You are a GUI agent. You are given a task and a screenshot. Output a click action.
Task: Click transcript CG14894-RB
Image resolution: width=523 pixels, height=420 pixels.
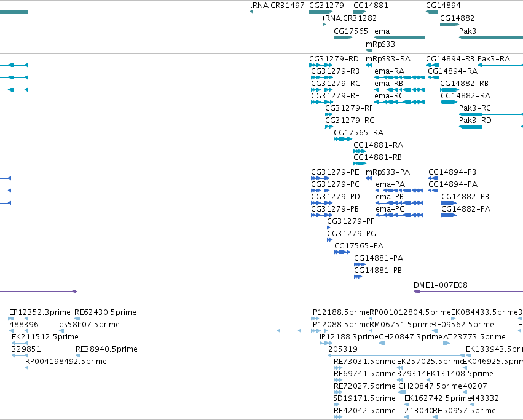coord(432,65)
